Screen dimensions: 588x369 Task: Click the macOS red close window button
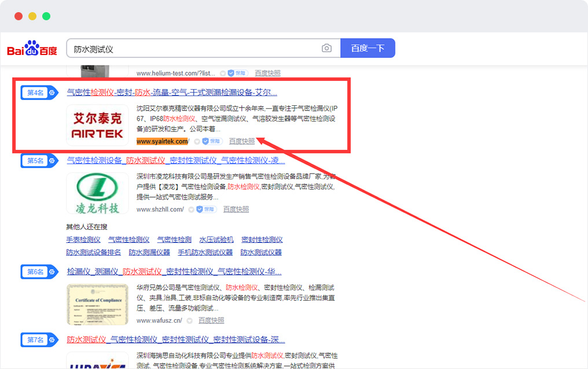19,16
